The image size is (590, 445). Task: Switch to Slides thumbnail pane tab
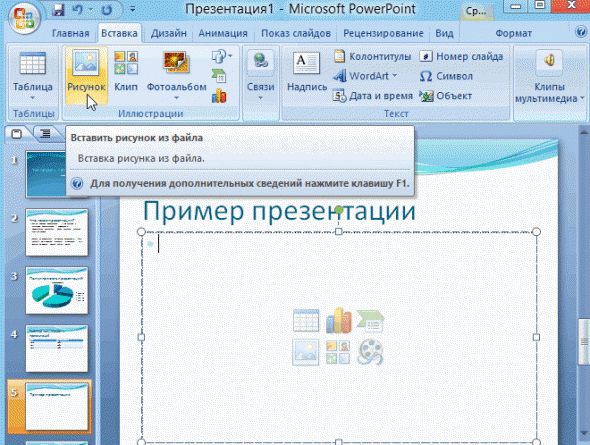click(16, 134)
